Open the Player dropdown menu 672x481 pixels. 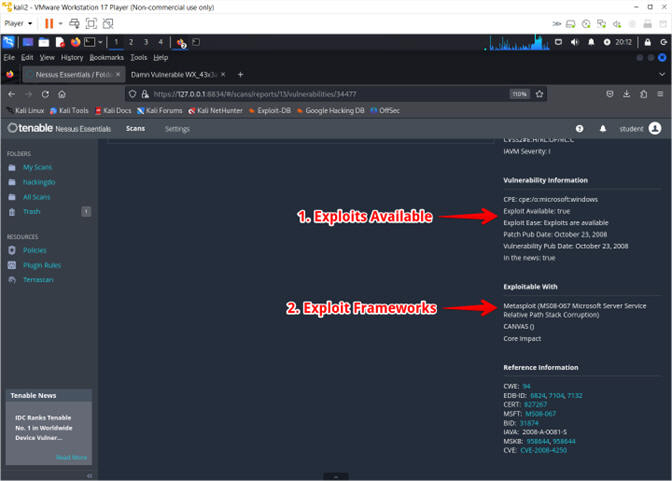click(x=18, y=23)
